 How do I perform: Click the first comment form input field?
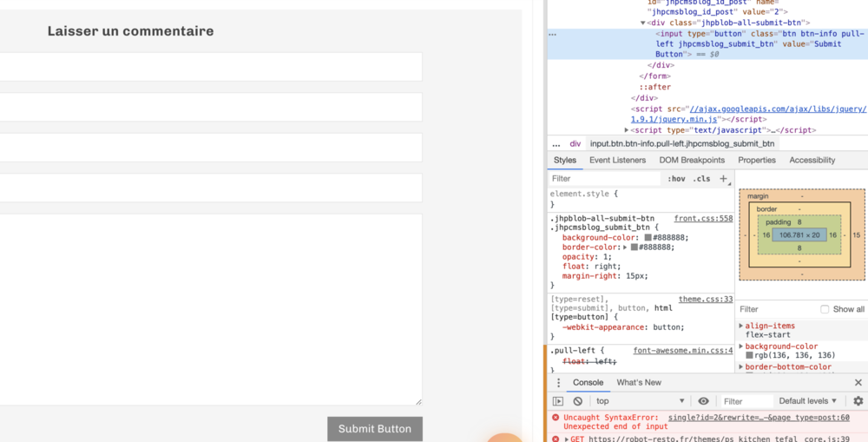pos(211,67)
